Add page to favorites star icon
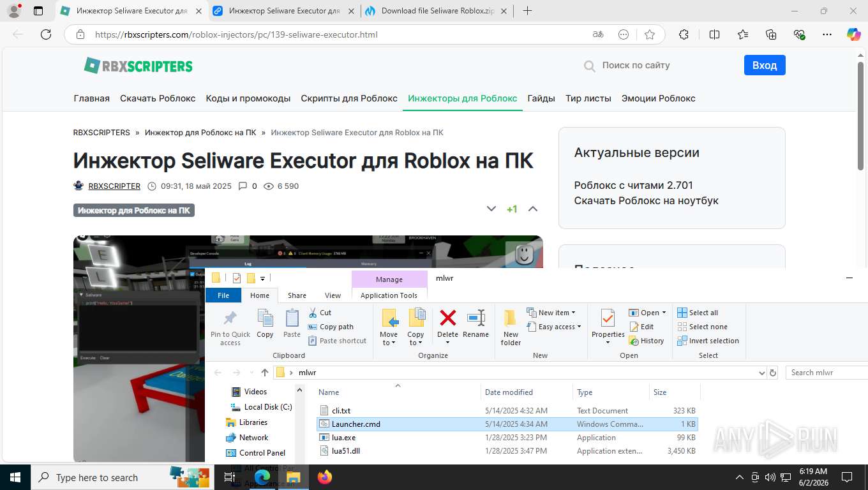Image resolution: width=868 pixels, height=490 pixels. pyautogui.click(x=650, y=34)
